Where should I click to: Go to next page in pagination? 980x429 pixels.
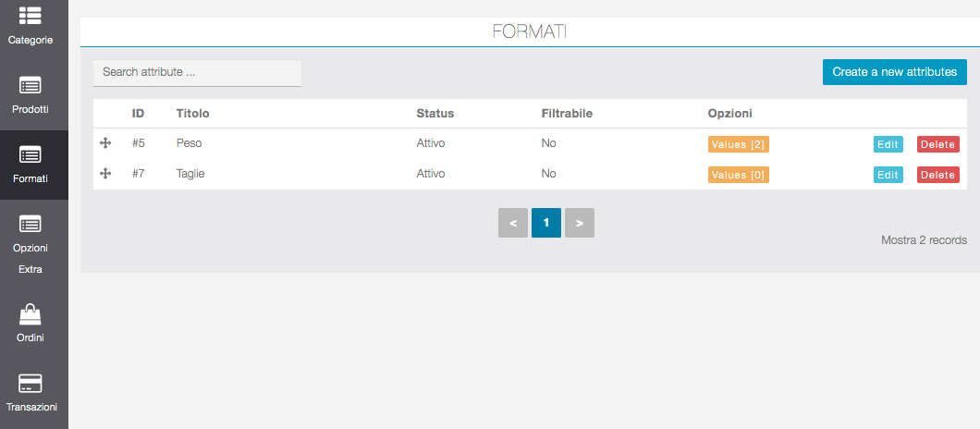coord(579,223)
